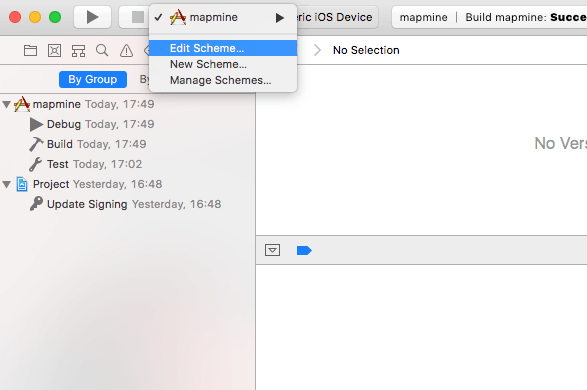
Task: Expand the mapmine scheme submenu arrow
Action: point(279,18)
